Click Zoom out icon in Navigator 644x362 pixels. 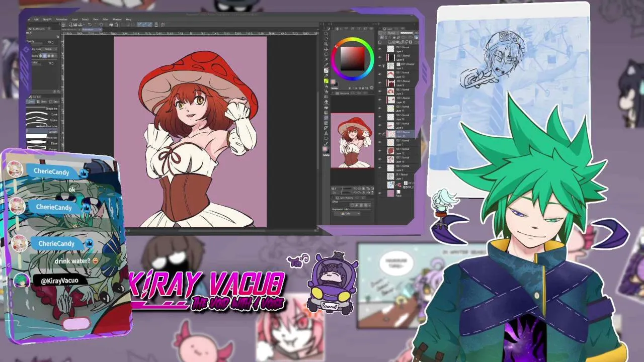355,189
